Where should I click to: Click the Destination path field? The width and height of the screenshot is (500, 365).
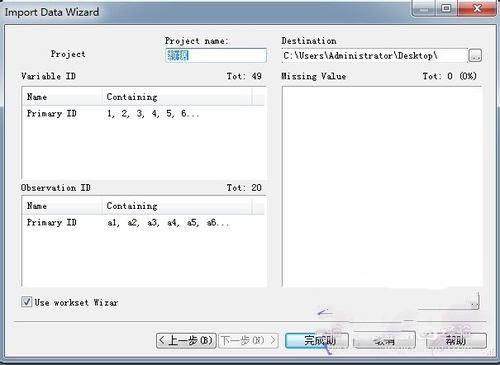374,55
